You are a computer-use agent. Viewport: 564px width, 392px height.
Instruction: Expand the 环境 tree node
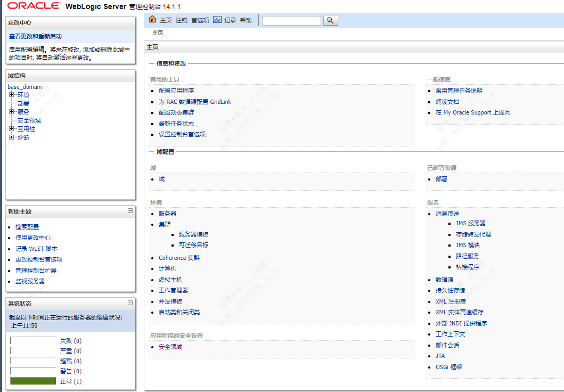(x=11, y=95)
